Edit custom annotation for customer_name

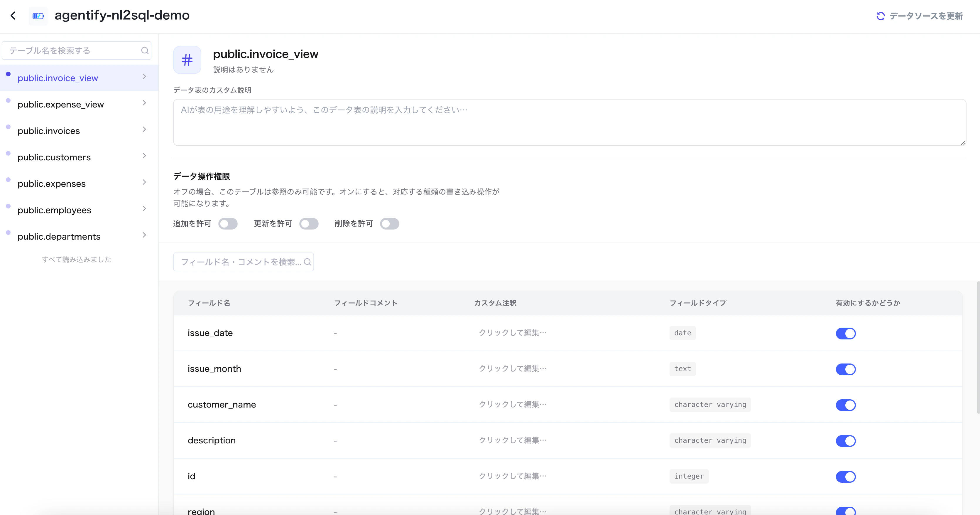pyautogui.click(x=512, y=404)
